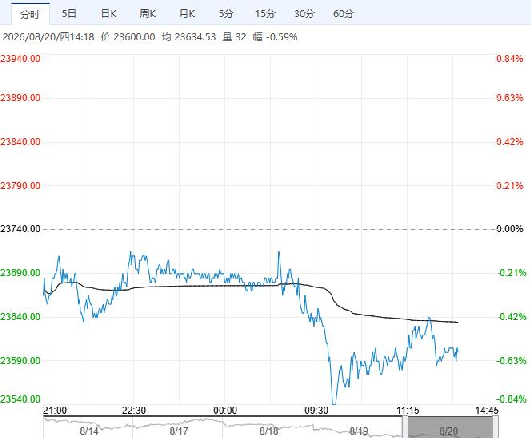Open the 日K daily candlestick tab

pos(109,14)
